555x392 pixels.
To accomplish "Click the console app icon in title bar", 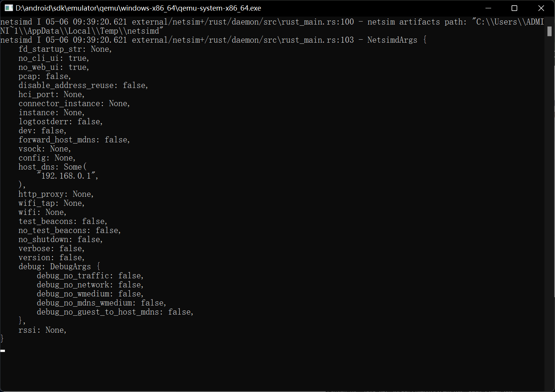I will 9,8.
